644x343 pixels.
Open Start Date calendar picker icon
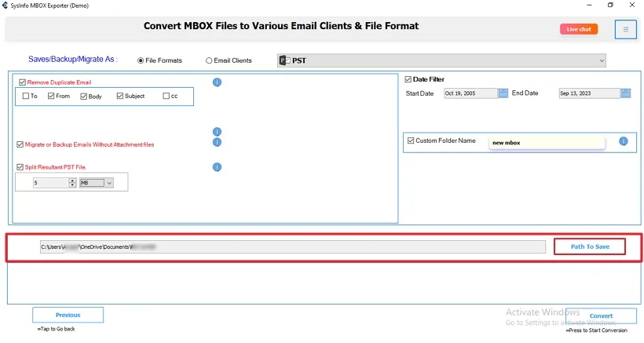[503, 93]
